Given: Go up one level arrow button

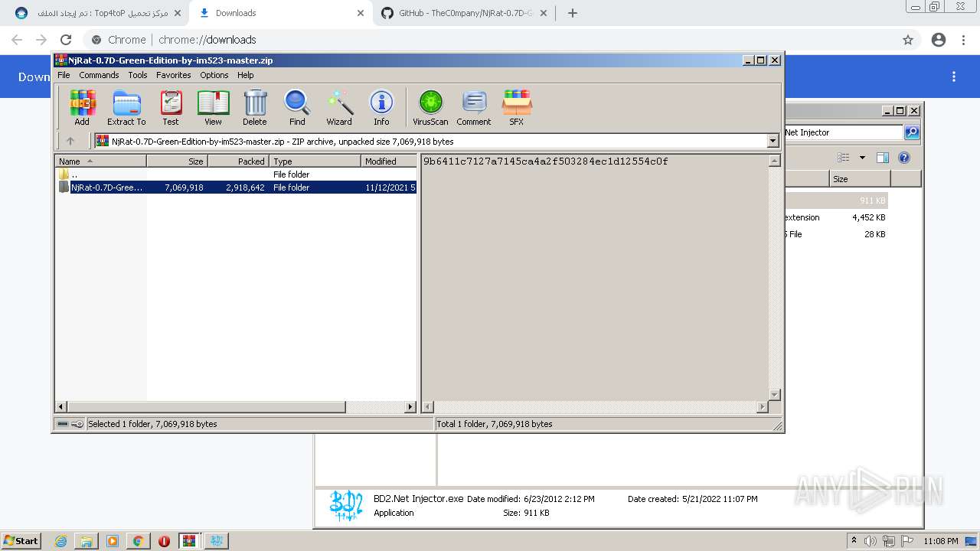Looking at the screenshot, I should (70, 141).
